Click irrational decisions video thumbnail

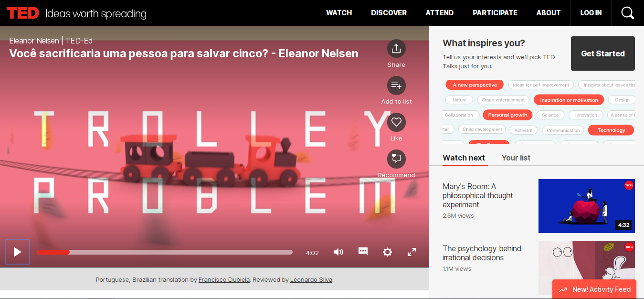[587, 267]
